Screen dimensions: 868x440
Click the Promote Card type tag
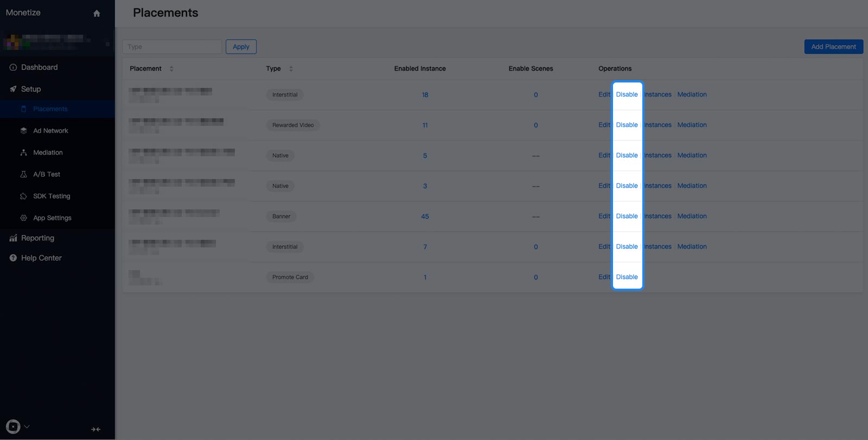(290, 277)
